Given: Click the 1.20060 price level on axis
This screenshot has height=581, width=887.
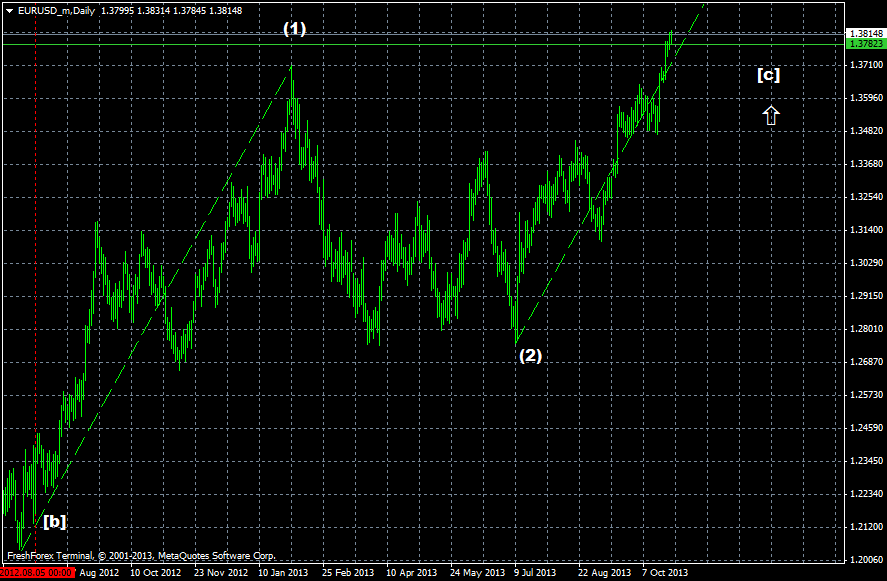Looking at the screenshot, I should click(x=865, y=560).
